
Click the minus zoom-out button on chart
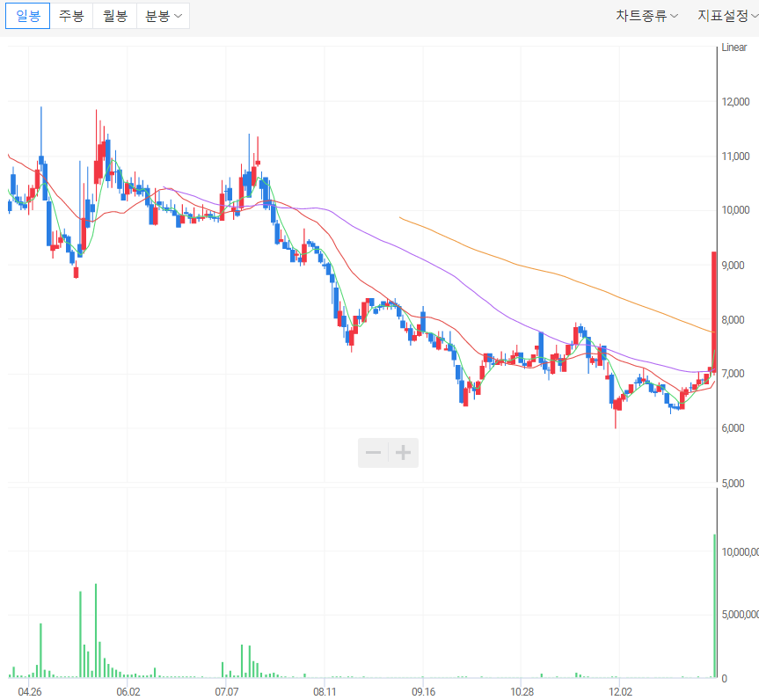click(373, 453)
